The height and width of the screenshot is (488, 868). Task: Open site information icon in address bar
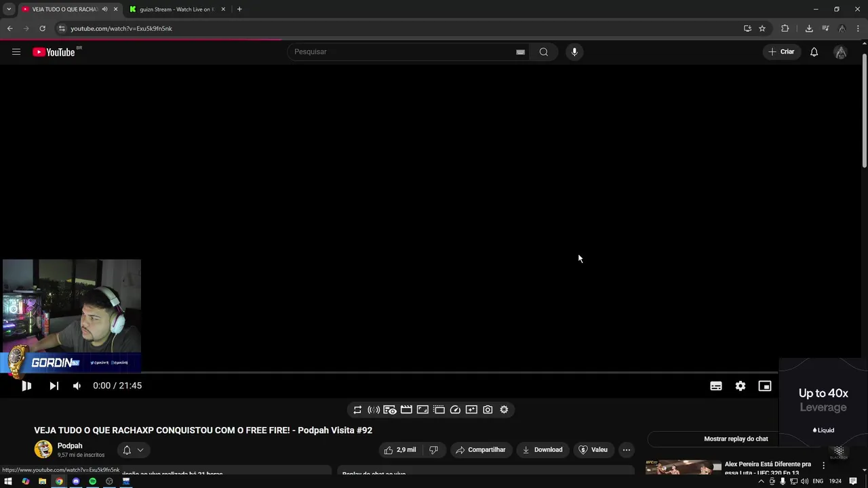[x=61, y=28]
